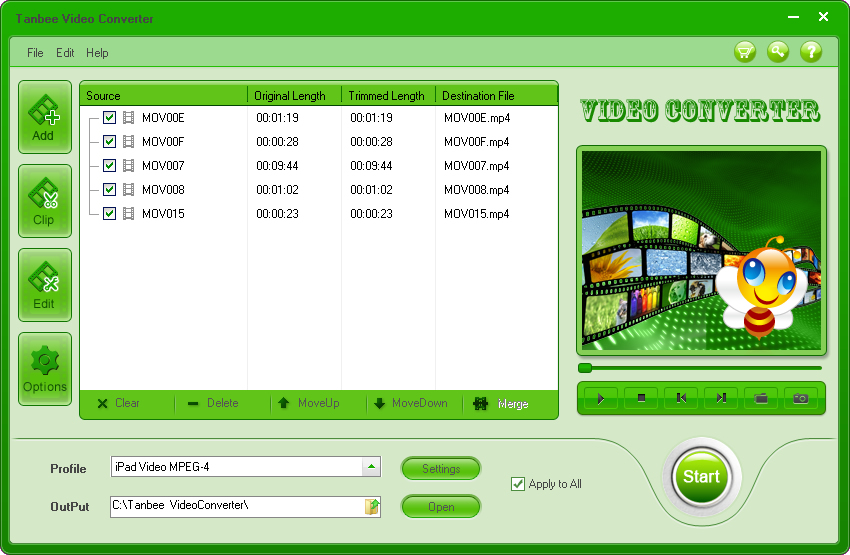
Task: Open the Clip tool
Action: [x=44, y=201]
